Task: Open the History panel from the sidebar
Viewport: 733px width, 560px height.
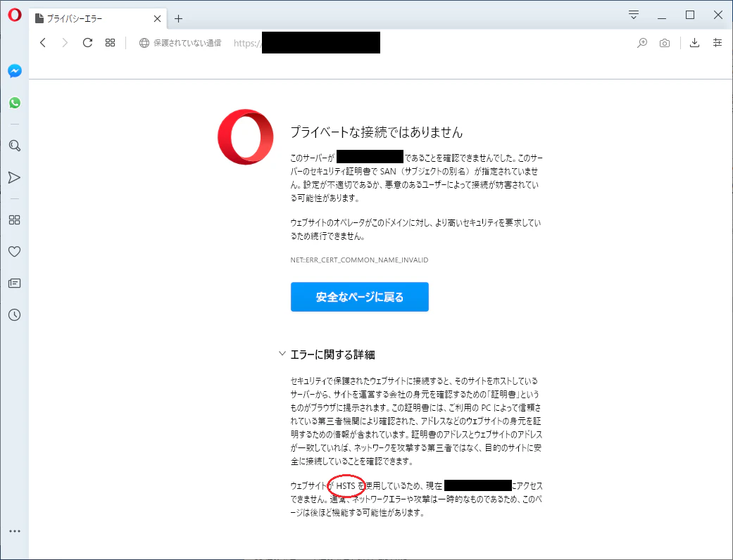Action: [14, 314]
